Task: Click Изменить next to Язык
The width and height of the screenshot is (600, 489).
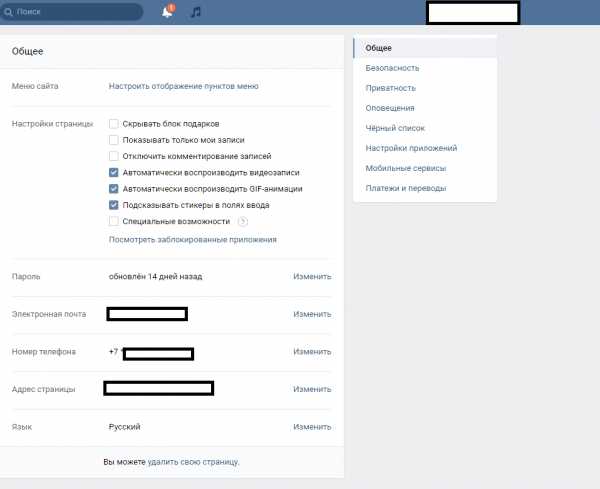Action: 312,427
